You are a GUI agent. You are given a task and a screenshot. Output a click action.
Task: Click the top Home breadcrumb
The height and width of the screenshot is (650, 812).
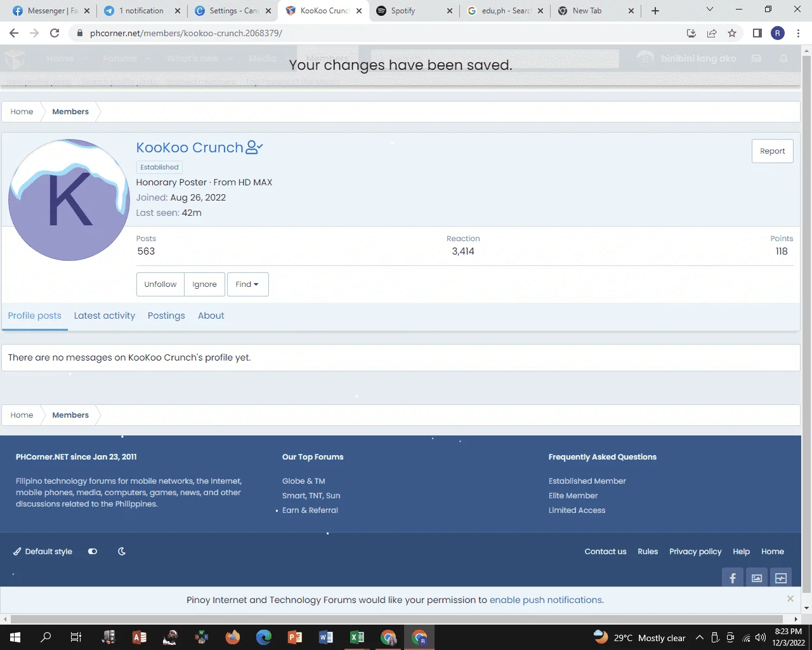22,112
